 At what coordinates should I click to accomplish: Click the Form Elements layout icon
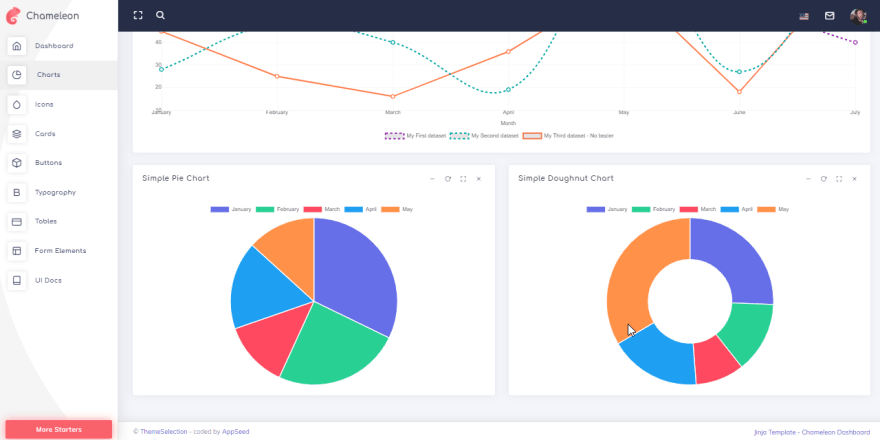point(17,251)
